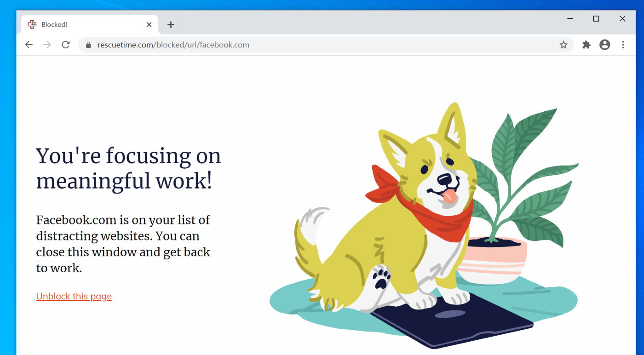Click the browser back arrow
Image resolution: width=644 pixels, height=355 pixels.
29,45
